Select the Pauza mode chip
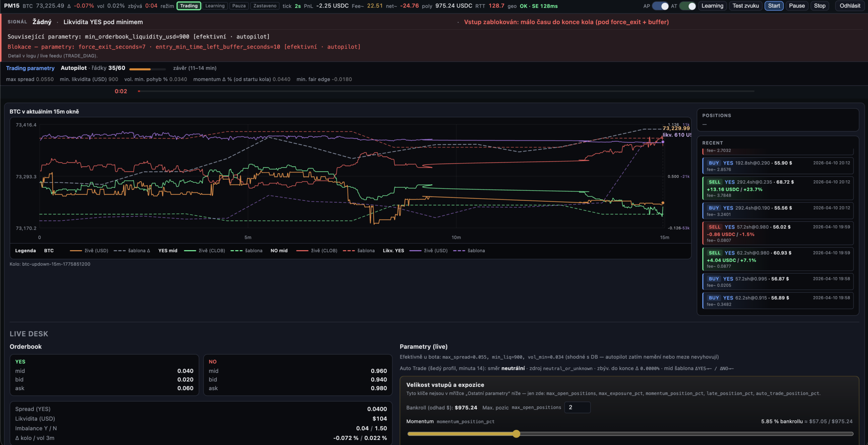Screen dimensions: 868x445 [x=239, y=6]
